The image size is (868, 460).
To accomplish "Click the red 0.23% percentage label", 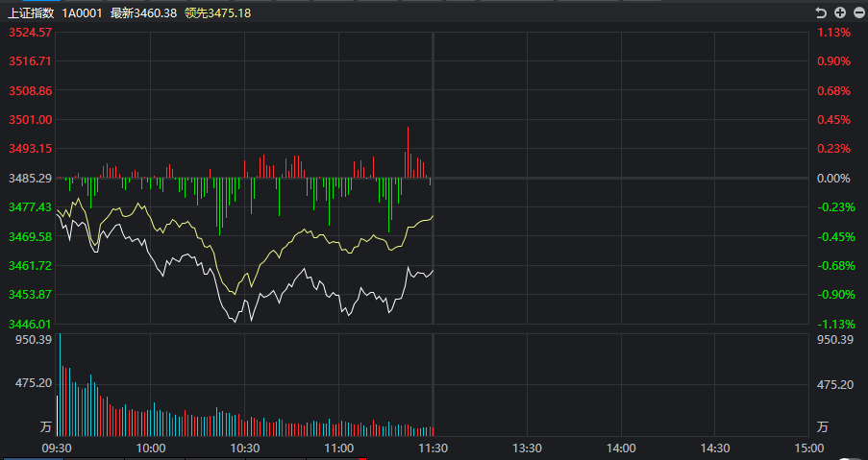I will [833, 148].
